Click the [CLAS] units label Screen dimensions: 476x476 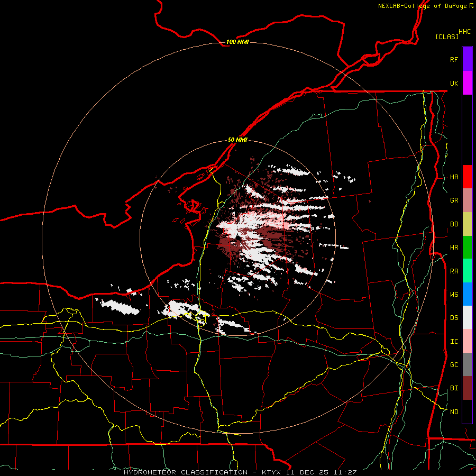click(447, 36)
